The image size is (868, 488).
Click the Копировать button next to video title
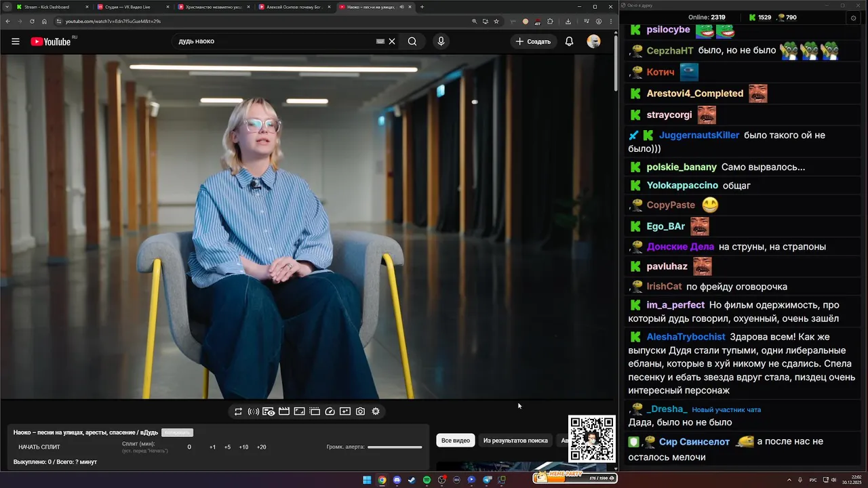[x=177, y=432]
